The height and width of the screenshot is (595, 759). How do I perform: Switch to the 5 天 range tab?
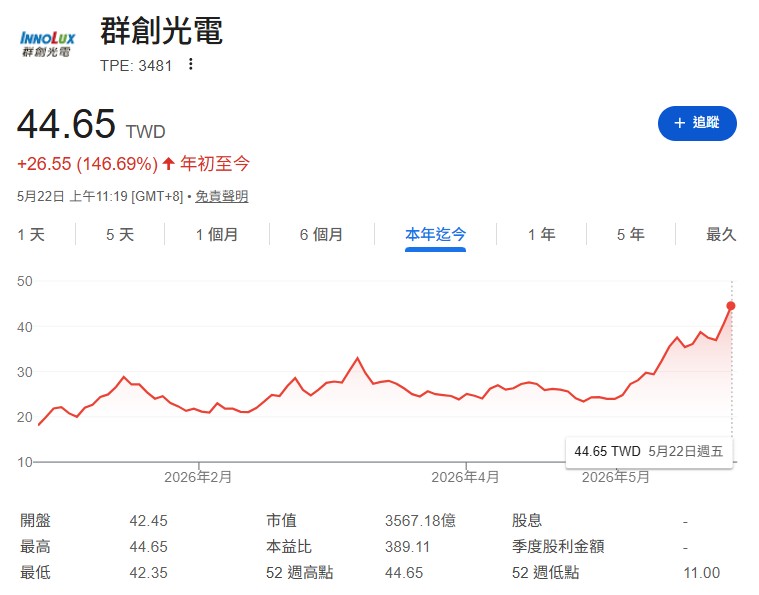point(120,235)
